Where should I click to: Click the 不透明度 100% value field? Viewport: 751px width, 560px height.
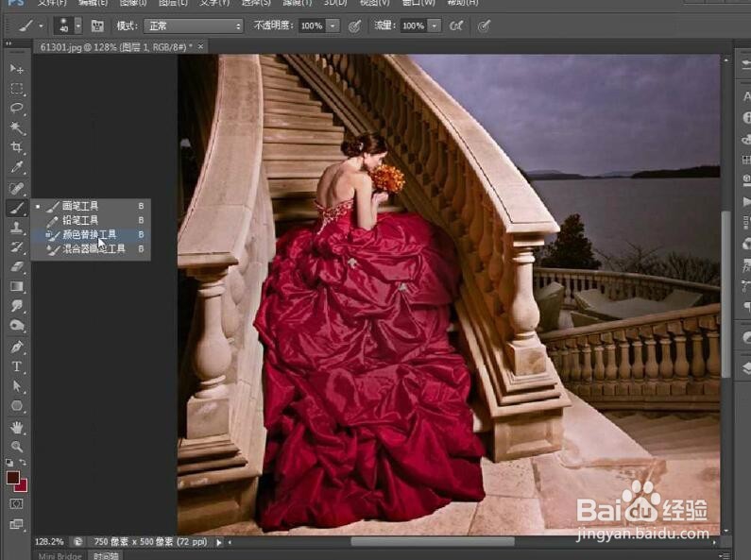[312, 25]
